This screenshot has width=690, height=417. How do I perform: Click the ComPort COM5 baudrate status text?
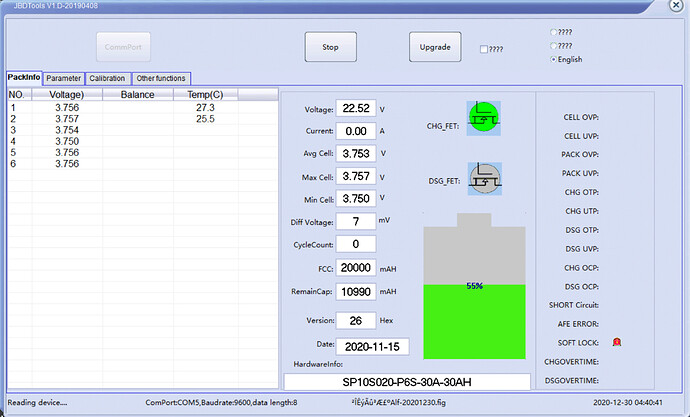[221, 402]
